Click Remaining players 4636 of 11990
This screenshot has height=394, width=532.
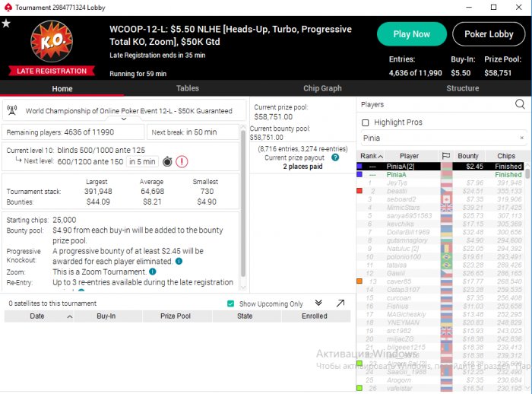pos(73,132)
